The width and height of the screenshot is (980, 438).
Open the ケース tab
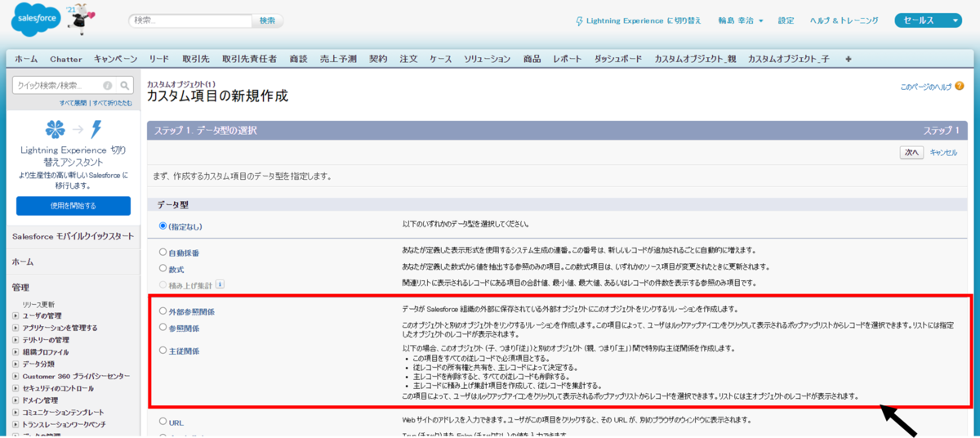(x=441, y=59)
